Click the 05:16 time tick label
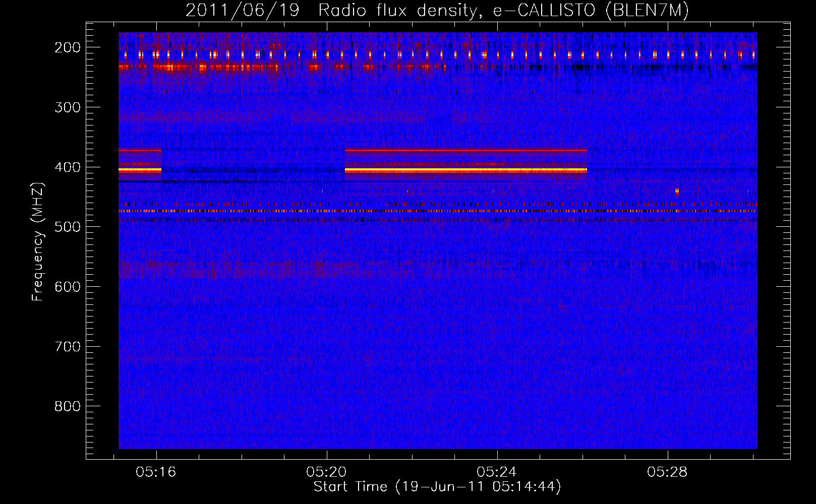The height and width of the screenshot is (504, 816). coord(156,472)
